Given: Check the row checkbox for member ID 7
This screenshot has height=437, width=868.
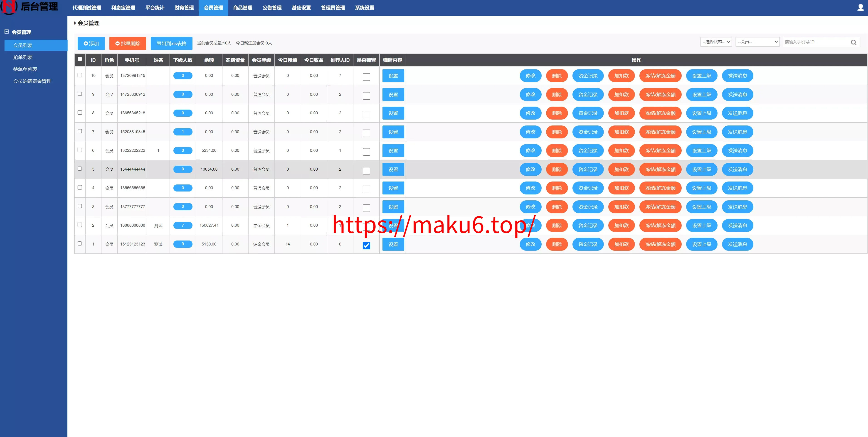Looking at the screenshot, I should [x=80, y=131].
